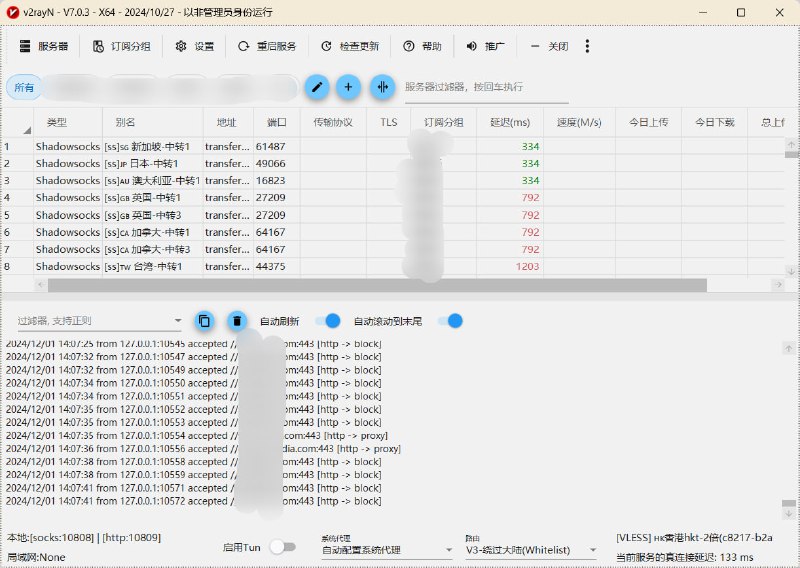Image resolution: width=800 pixels, height=568 pixels.
Task: Click the select-all corner of the server table
Action: click(17, 122)
